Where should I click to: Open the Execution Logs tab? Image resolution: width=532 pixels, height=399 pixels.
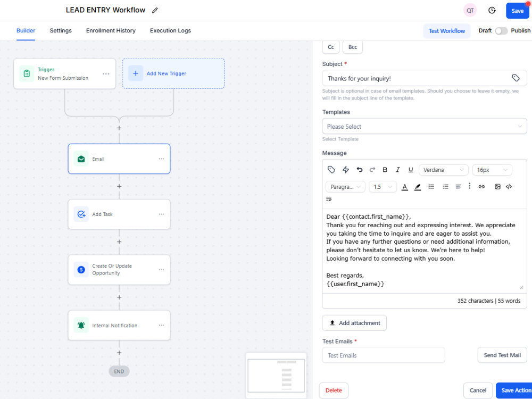170,30
